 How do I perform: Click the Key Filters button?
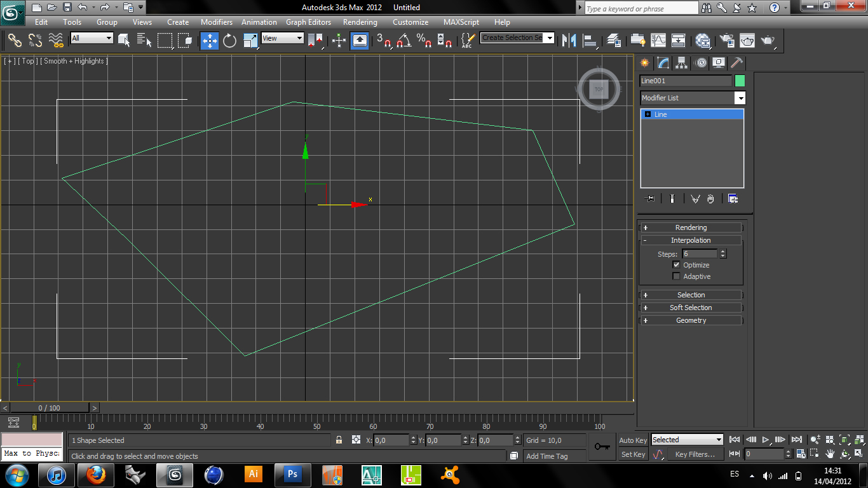click(695, 454)
